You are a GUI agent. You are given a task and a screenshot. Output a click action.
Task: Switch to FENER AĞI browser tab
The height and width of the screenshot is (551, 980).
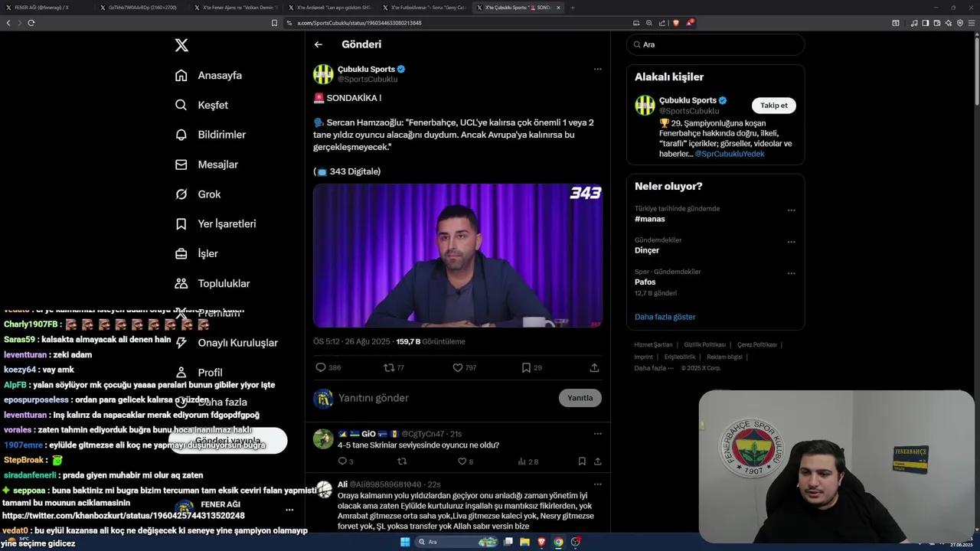46,7
